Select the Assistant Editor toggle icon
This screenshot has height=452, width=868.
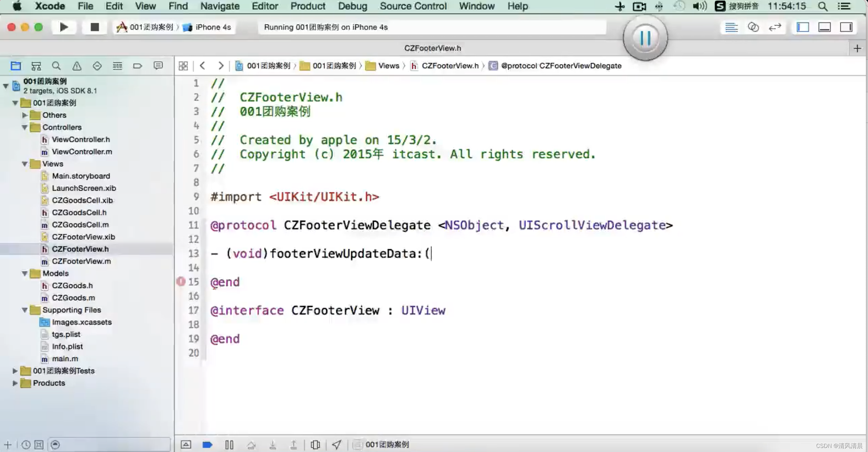[x=753, y=27]
